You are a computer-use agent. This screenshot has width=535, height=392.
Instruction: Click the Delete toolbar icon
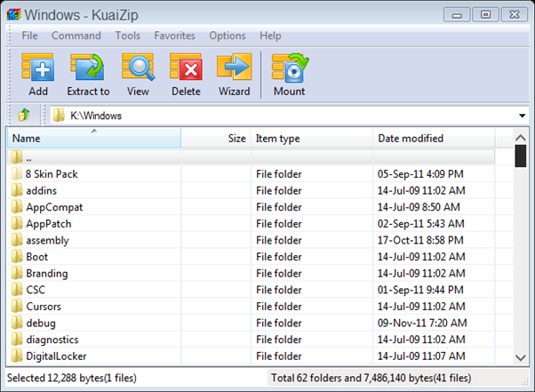pos(186,68)
